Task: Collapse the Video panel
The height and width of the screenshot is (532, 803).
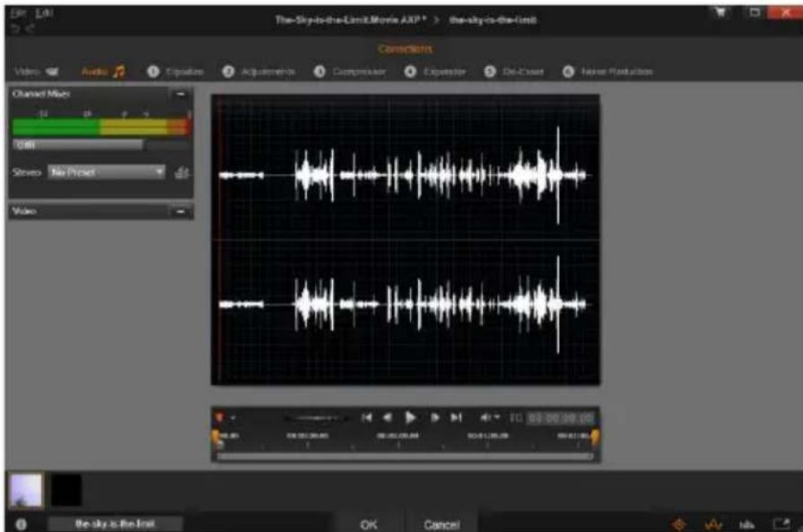Action: point(180,212)
